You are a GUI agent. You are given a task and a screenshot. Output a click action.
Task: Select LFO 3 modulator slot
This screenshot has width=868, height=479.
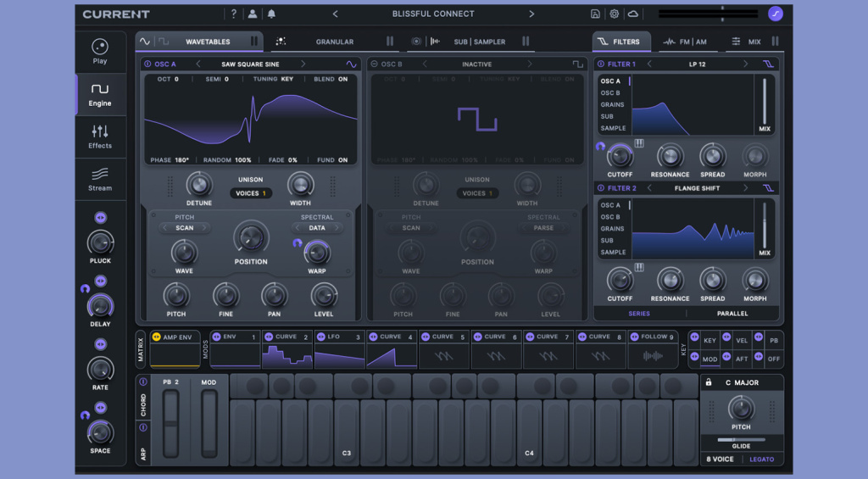[x=339, y=350]
